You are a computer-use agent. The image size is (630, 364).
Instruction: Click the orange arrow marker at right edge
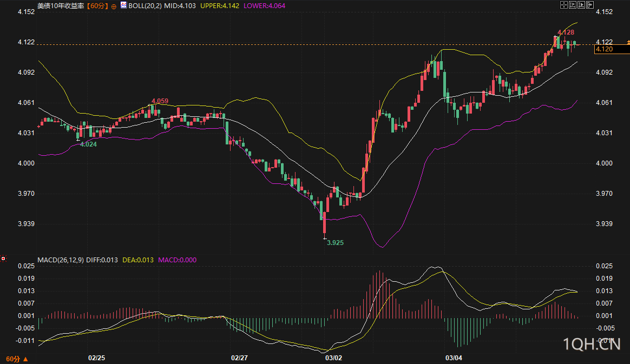pos(628,42)
